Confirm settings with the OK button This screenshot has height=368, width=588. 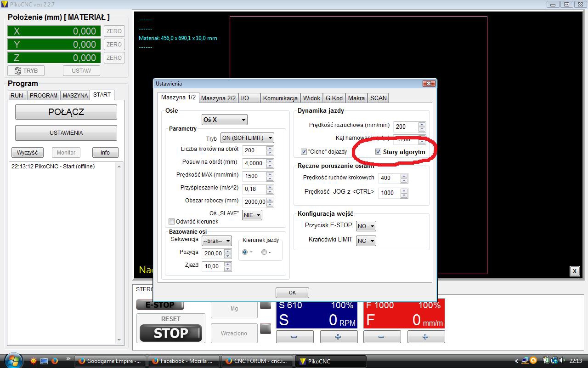292,293
